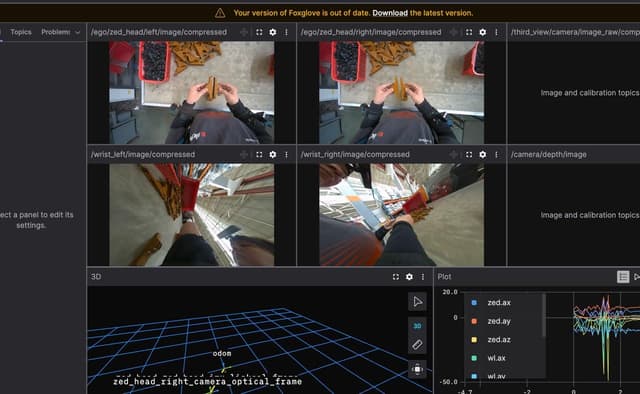Click the /ego/zed_head/left/image/compressed title
640x394 pixels.
point(159,32)
